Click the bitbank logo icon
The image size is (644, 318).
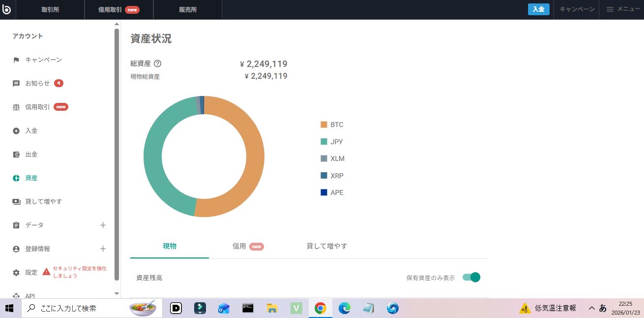[6, 9]
